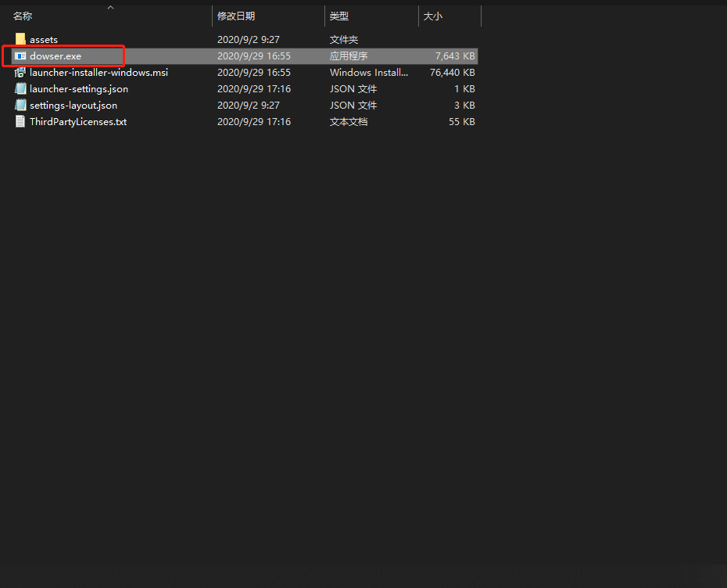Click the 1 KB size value
The height and width of the screenshot is (588, 727).
point(464,88)
